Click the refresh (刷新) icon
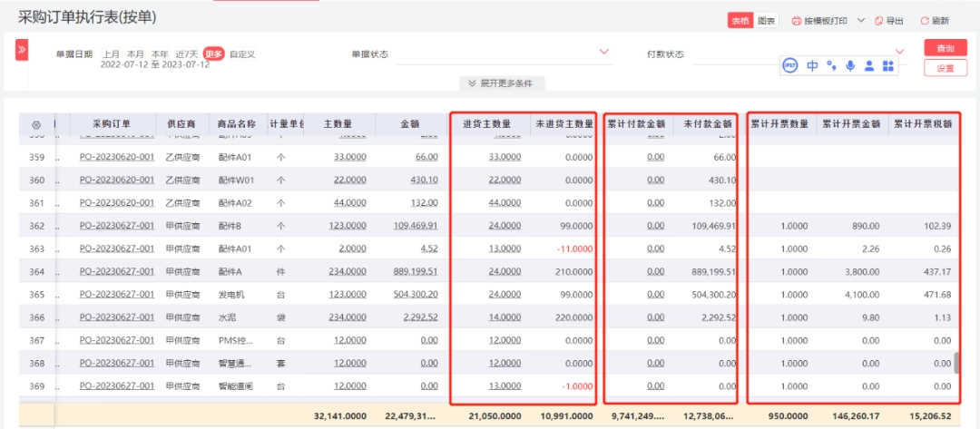Image resolution: width=980 pixels, height=429 pixels. pos(925,21)
